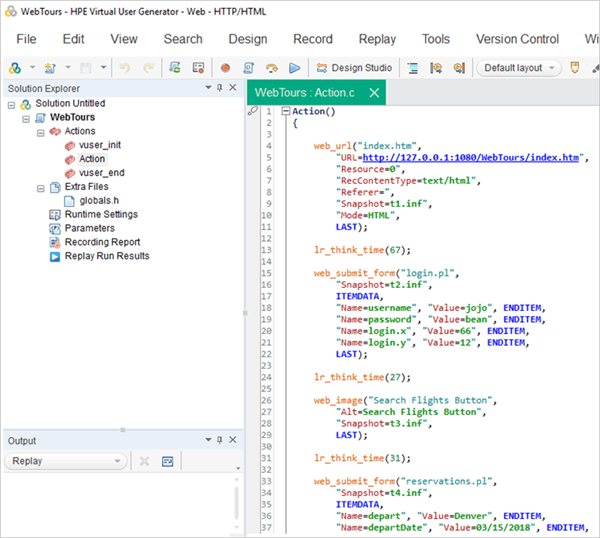Open Output panel options arrow
The height and width of the screenshot is (538, 600).
[x=209, y=440]
